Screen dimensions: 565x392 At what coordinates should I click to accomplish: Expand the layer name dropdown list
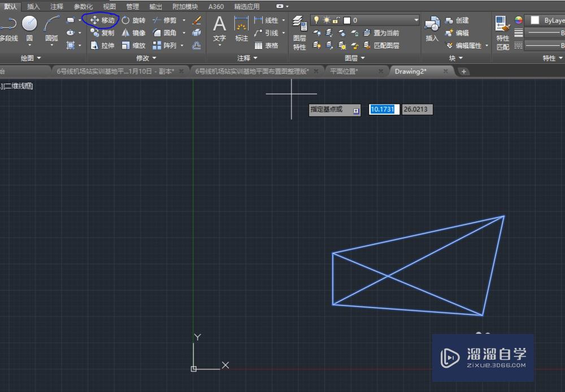[416, 20]
